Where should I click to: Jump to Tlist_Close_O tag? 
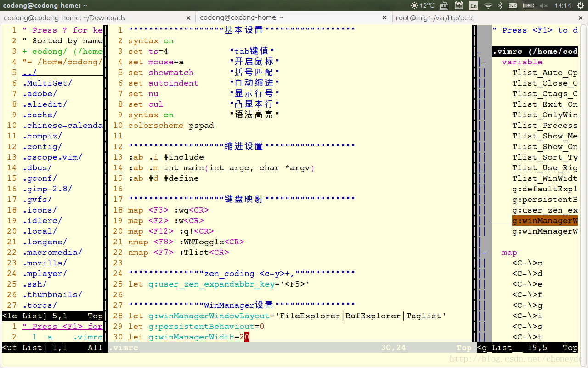point(545,83)
